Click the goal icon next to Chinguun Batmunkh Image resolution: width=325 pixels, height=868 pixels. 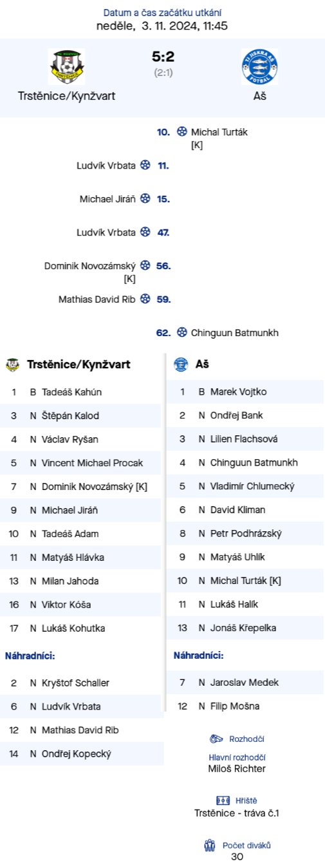coord(181,333)
